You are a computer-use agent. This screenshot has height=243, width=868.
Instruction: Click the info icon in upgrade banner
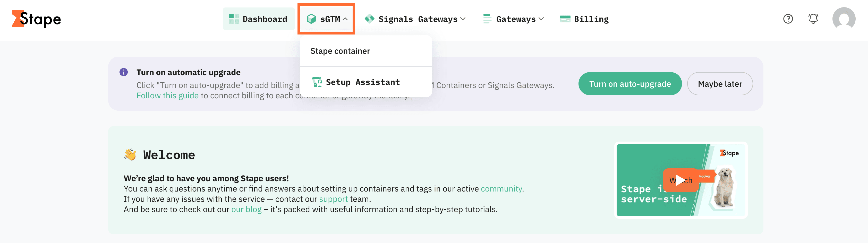pyautogui.click(x=123, y=72)
